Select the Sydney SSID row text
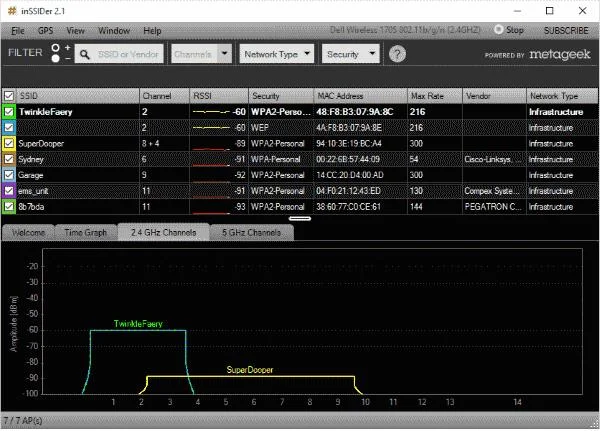This screenshot has height=431, width=600. click(x=31, y=159)
